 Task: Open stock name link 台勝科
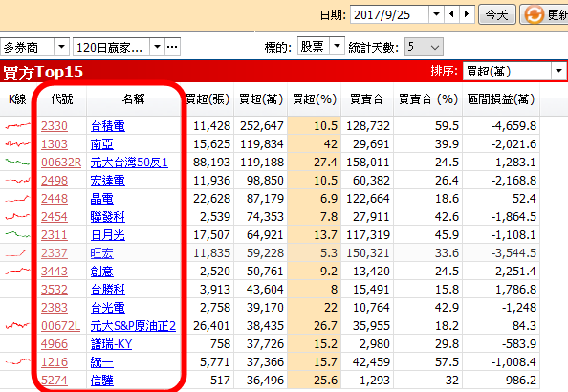coord(108,290)
